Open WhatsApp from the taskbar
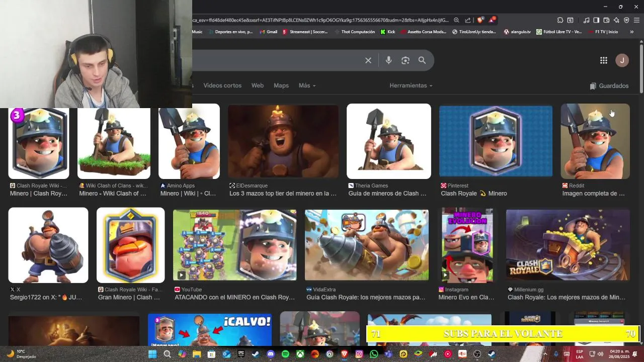The width and height of the screenshot is (644, 362). coord(374,354)
